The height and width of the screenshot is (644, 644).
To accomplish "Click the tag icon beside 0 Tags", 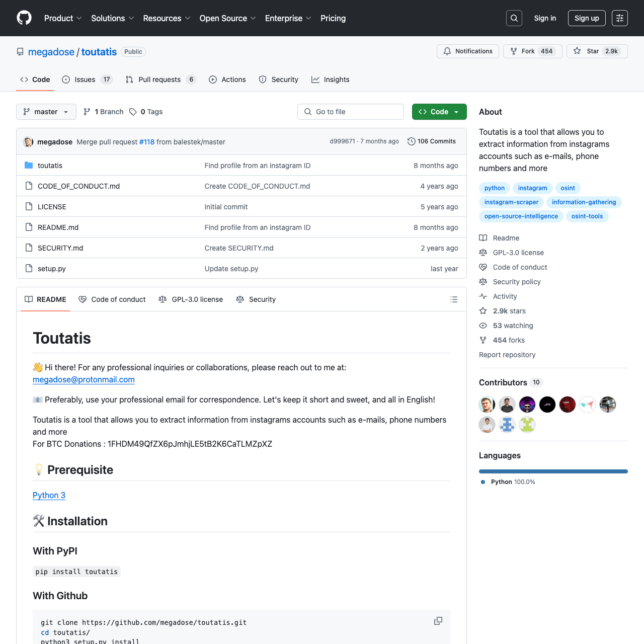I will [x=133, y=112].
